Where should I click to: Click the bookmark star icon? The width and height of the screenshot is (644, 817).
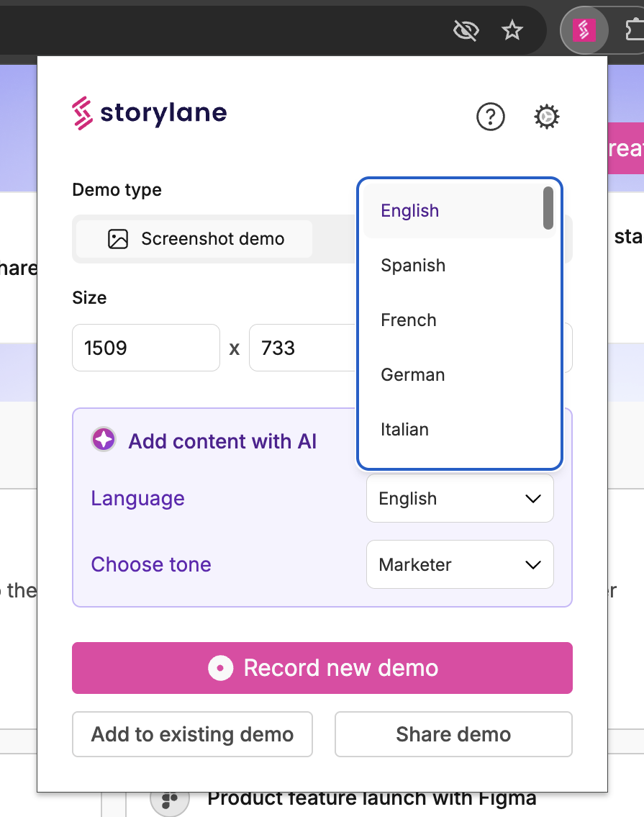tap(512, 30)
